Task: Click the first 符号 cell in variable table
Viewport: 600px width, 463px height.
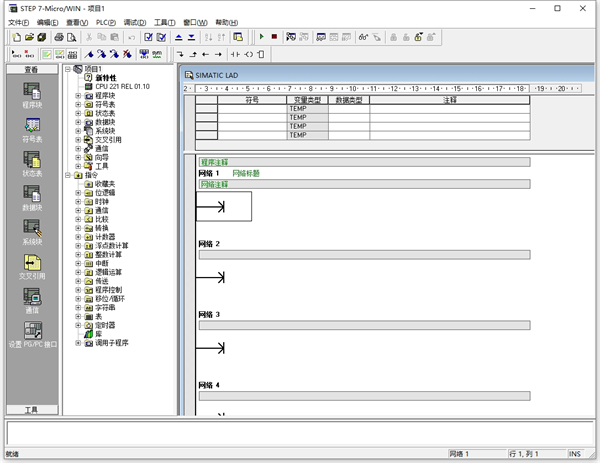Action: point(251,108)
